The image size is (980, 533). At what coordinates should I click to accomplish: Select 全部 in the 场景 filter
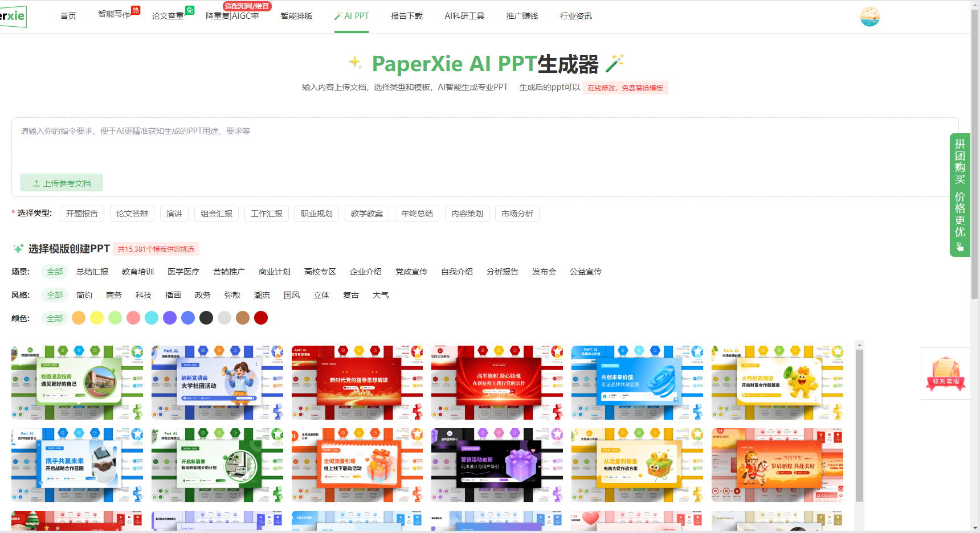coord(55,272)
